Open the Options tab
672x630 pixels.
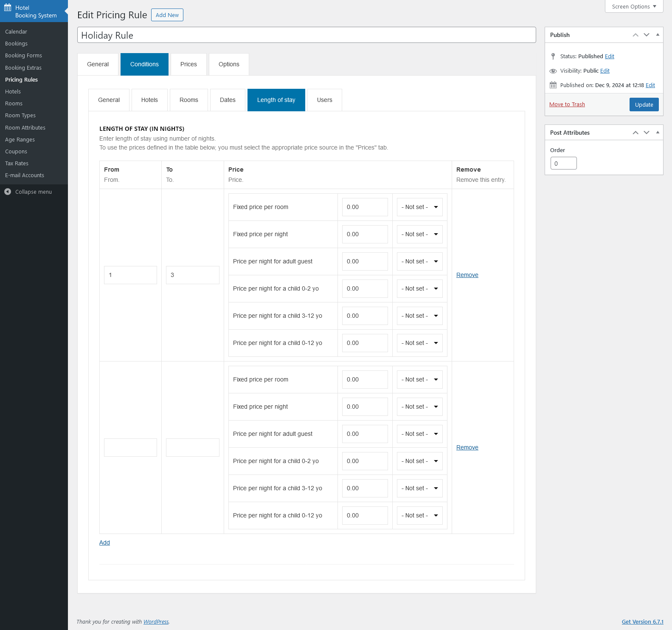pos(229,64)
